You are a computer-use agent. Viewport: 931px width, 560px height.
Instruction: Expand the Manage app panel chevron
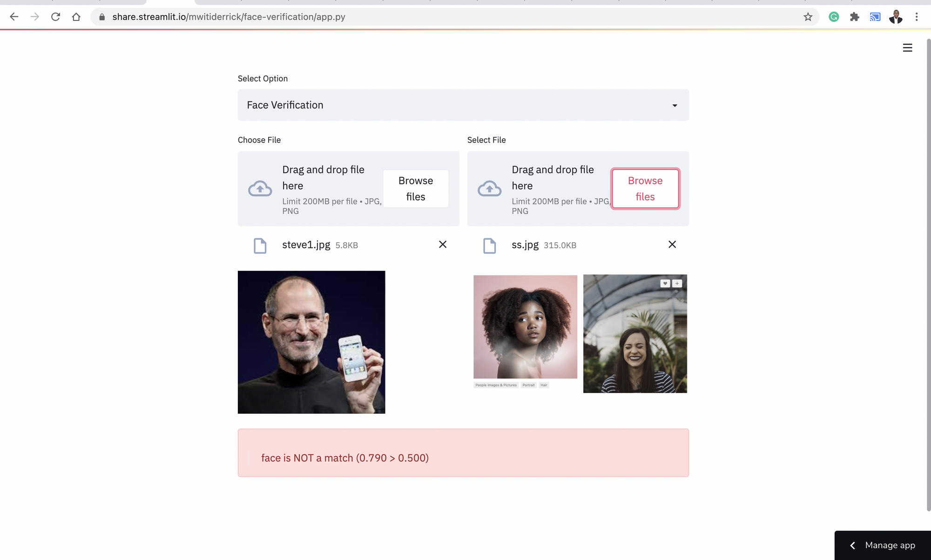[852, 545]
